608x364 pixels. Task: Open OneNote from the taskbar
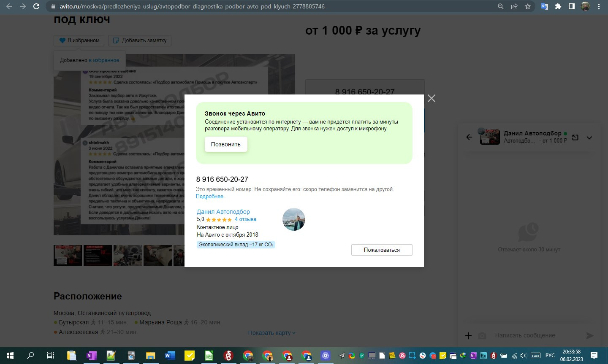tap(91, 356)
